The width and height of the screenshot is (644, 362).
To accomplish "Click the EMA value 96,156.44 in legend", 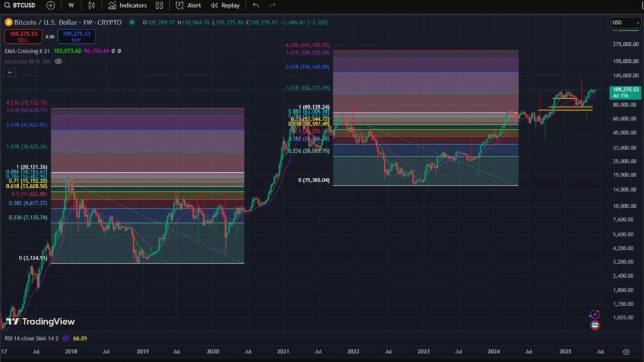I will (96, 51).
